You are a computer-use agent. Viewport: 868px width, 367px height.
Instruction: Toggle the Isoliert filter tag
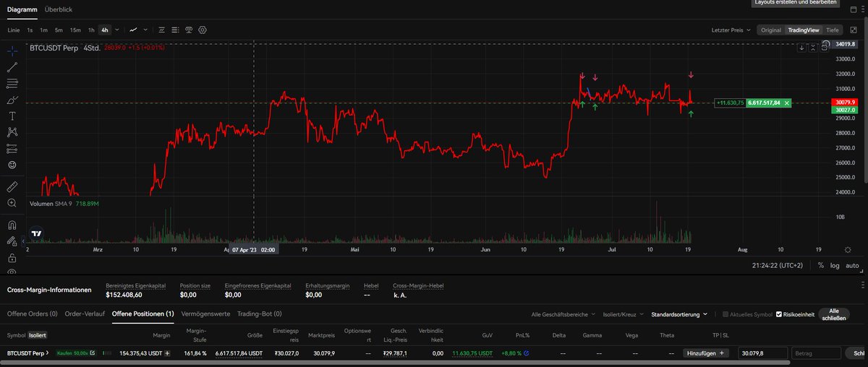tap(38, 335)
